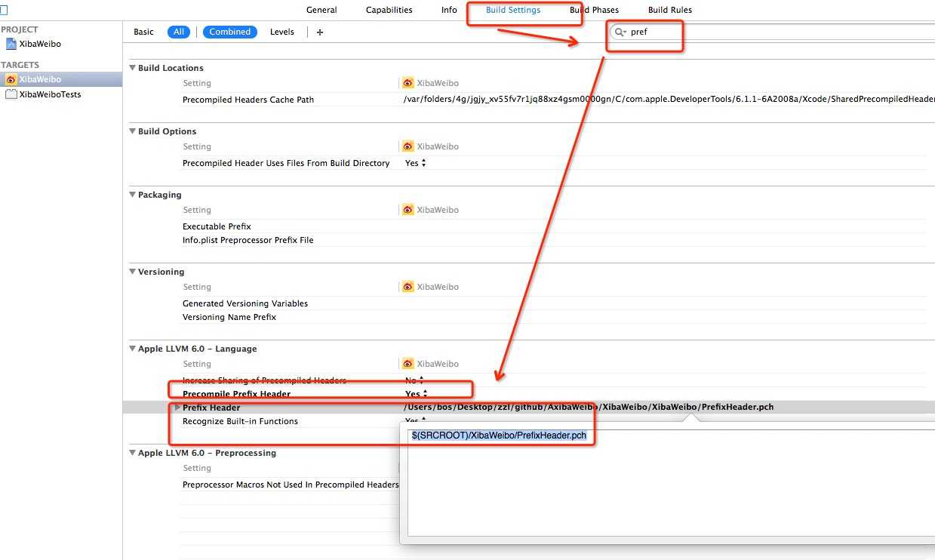Collapse the Packaging section
Screen dimensions: 935x560
pos(133,195)
